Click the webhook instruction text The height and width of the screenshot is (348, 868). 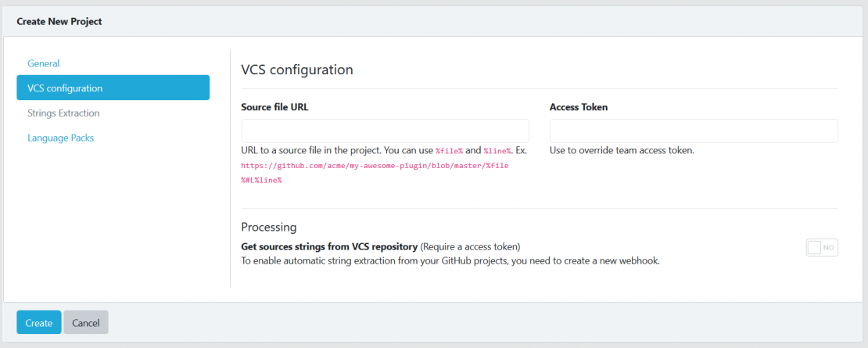point(450,260)
